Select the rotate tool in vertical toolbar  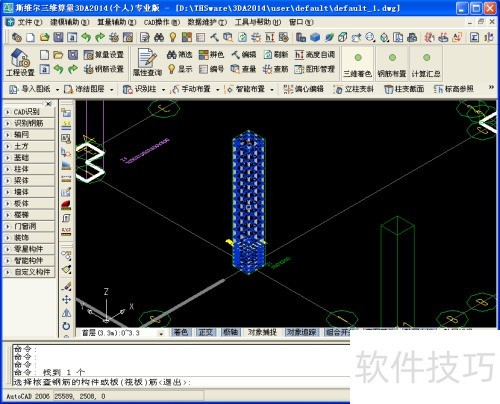click(66, 326)
